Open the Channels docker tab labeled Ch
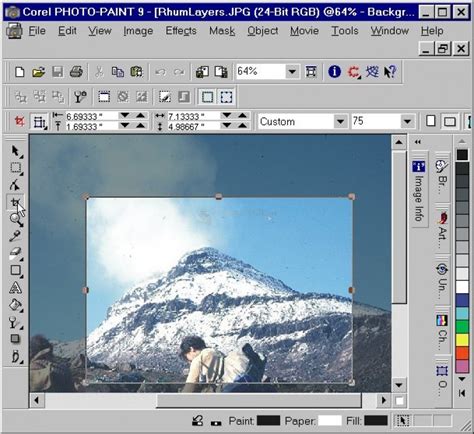 [x=442, y=331]
